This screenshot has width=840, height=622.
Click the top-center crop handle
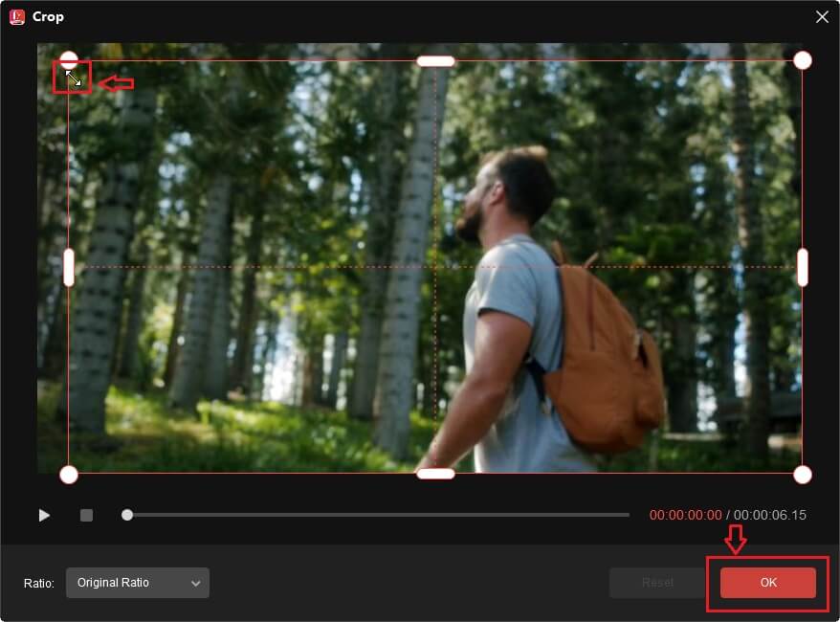pyautogui.click(x=435, y=60)
